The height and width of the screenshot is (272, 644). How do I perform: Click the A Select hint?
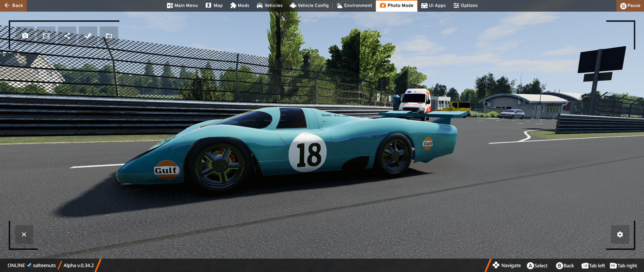point(537,266)
